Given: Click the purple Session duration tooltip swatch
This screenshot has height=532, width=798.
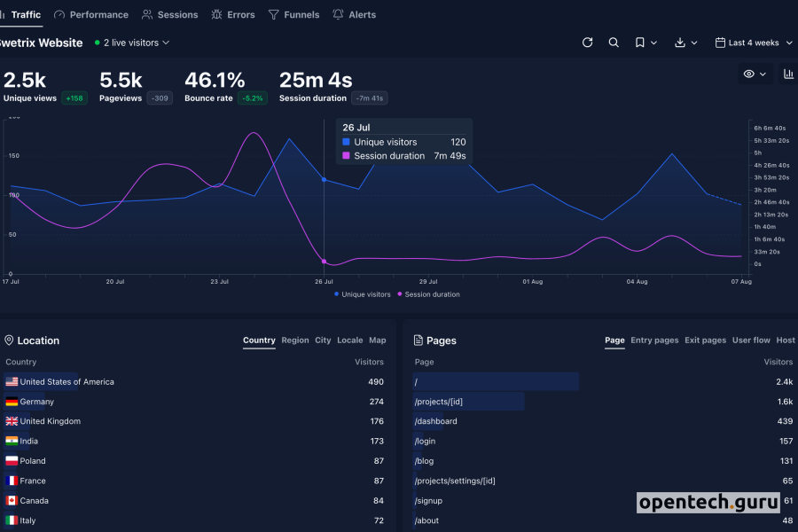Looking at the screenshot, I should click(347, 156).
